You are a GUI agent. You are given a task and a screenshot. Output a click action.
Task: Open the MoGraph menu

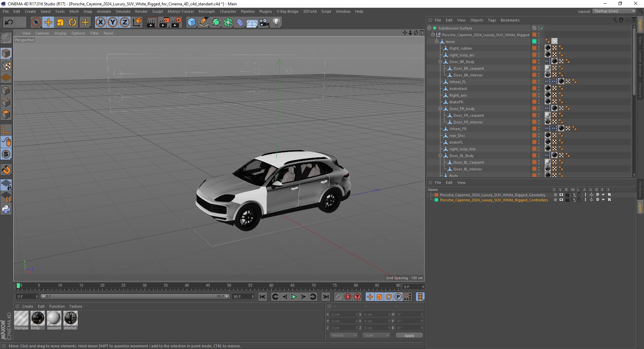pyautogui.click(x=207, y=11)
